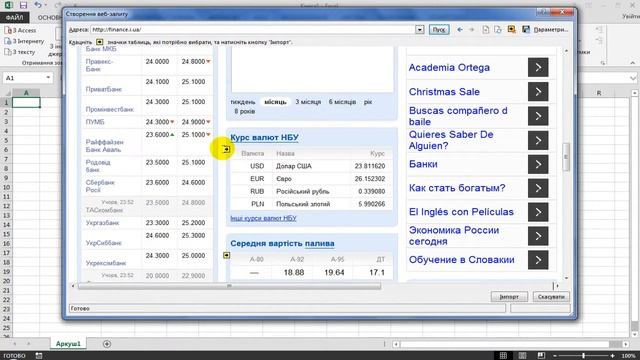This screenshot has height=360, width=640.
Task: Add a new sheet with plus button
Action: point(107,344)
